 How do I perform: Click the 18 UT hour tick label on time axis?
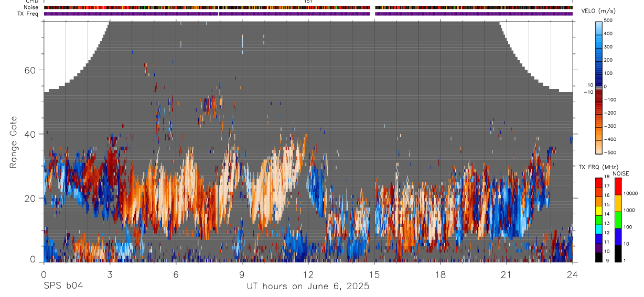pos(441,274)
